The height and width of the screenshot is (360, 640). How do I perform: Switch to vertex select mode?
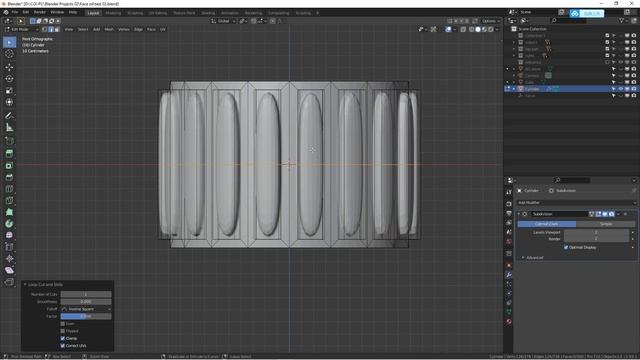click(44, 29)
